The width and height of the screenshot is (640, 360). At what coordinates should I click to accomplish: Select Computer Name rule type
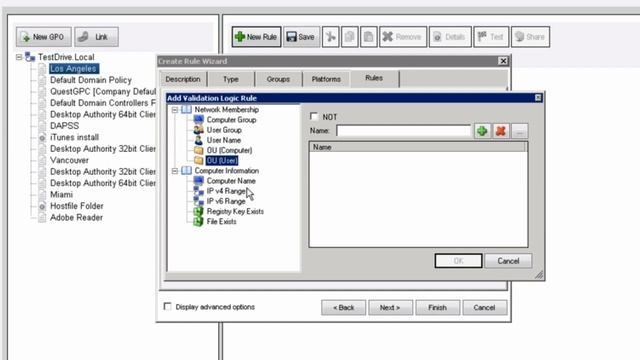[231, 181]
